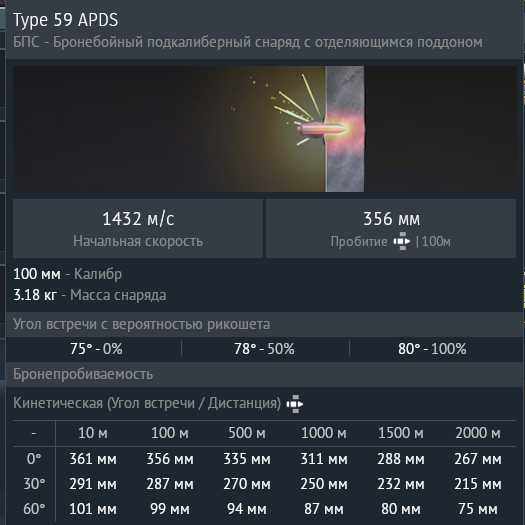Click the Угол встречи с вероятностью рикошета header

click(x=142, y=324)
